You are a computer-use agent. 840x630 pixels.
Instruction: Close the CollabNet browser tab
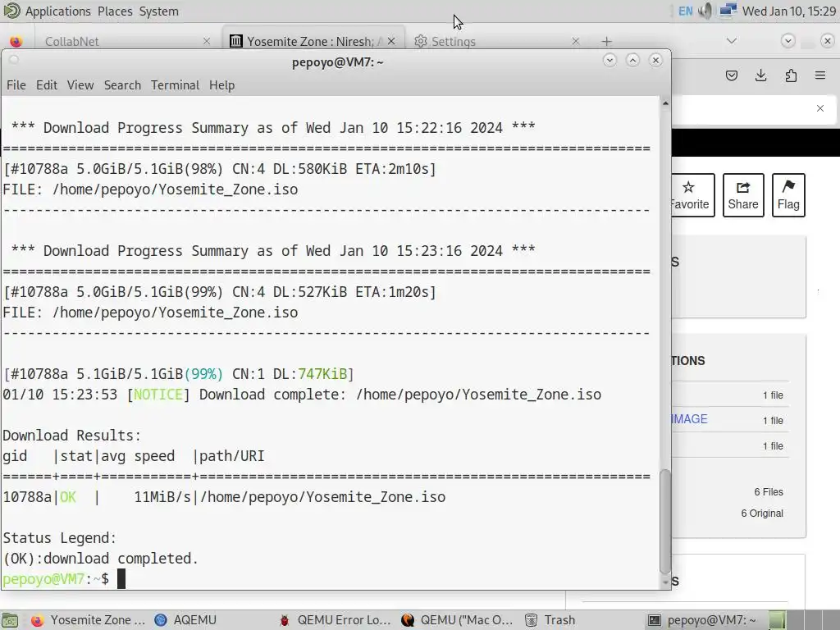pos(207,41)
